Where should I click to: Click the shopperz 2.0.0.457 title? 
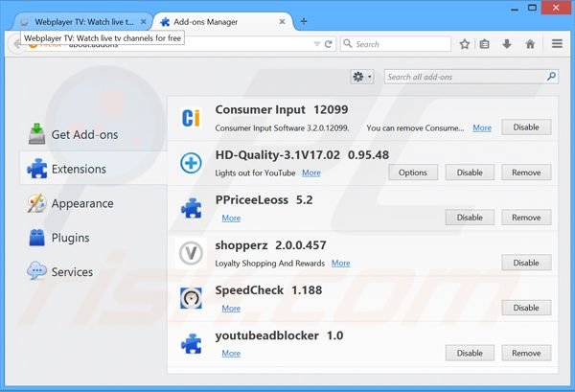coord(270,245)
